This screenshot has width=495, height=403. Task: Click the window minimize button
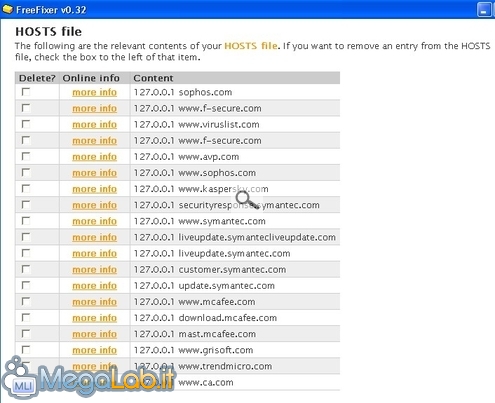coord(484,10)
